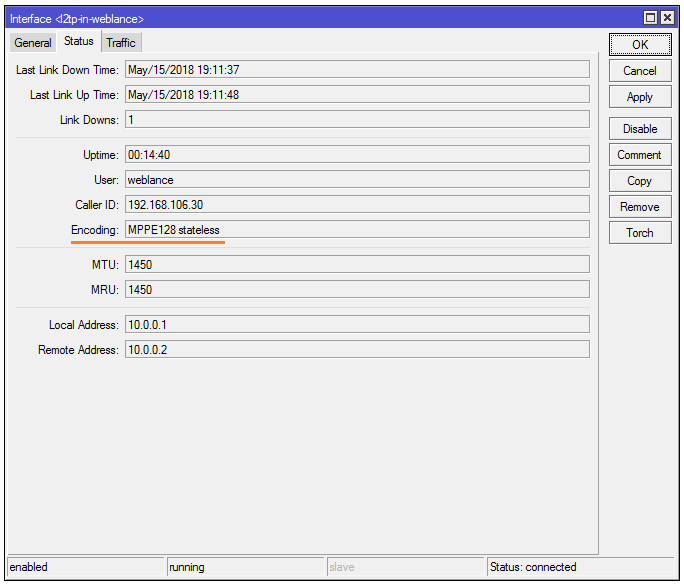The width and height of the screenshot is (684, 585).
Task: Close the Interface window
Action: pyautogui.click(x=667, y=18)
